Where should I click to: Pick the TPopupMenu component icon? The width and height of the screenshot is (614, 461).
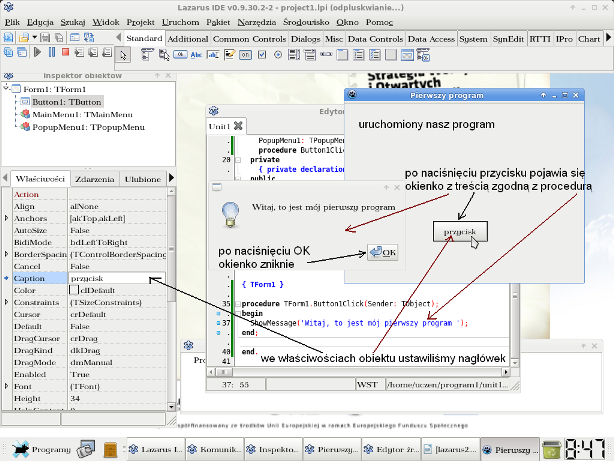coord(164,55)
